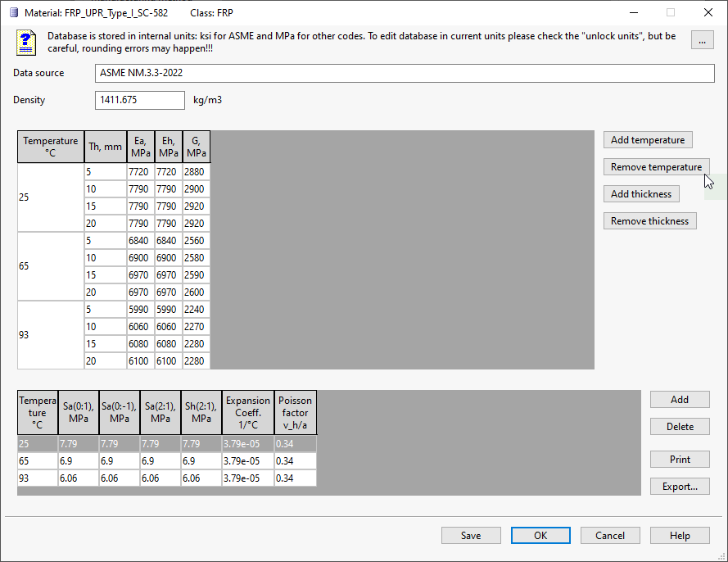This screenshot has height=562, width=728.
Task: Edit the Density value field
Action: (140, 100)
